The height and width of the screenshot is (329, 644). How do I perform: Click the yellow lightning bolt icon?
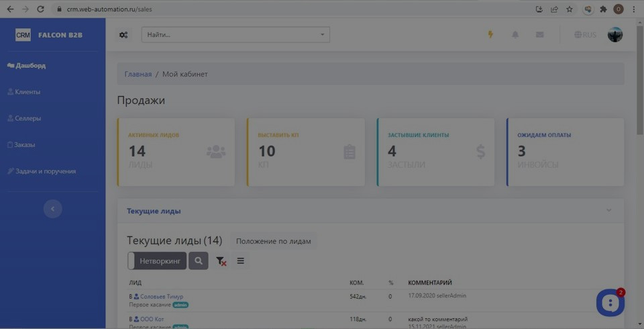[x=490, y=35]
